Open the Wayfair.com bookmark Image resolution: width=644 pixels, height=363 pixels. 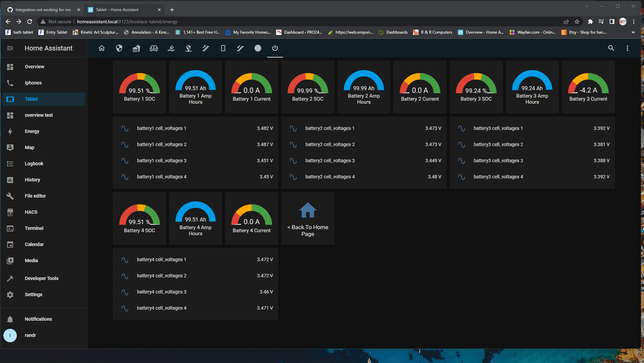(x=530, y=32)
